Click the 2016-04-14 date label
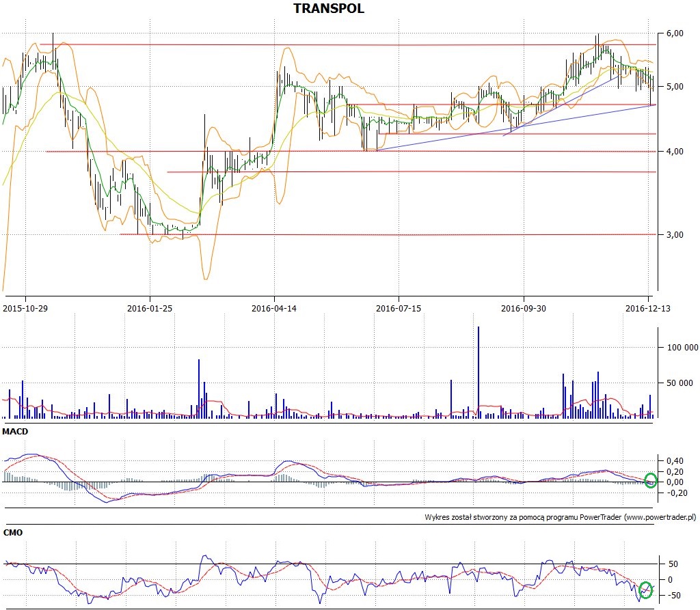700x610 pixels. pos(274,308)
